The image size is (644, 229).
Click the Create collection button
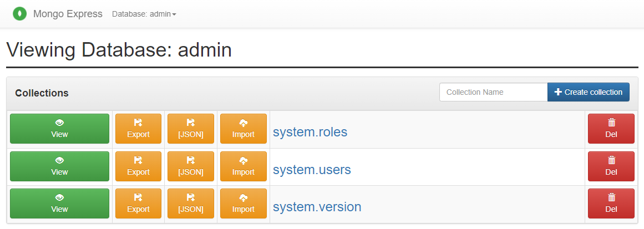coord(588,92)
